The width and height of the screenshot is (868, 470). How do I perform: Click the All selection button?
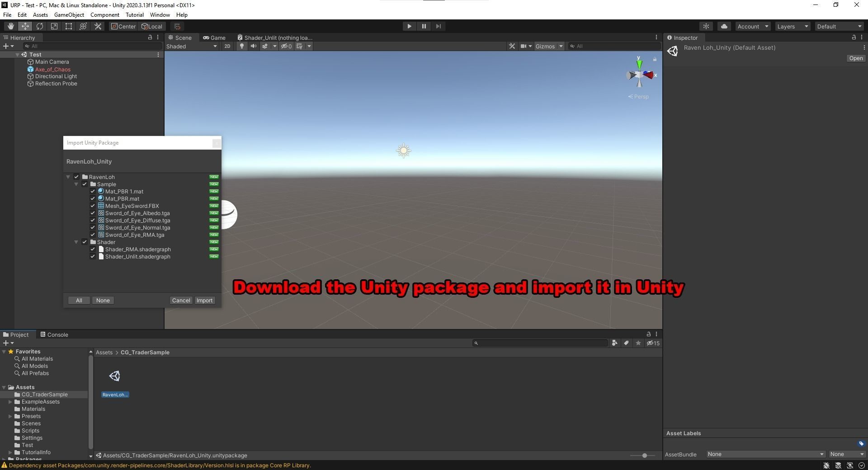tap(79, 301)
